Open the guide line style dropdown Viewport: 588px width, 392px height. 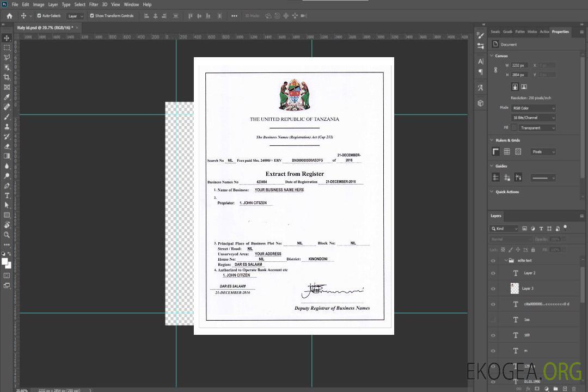pyautogui.click(x=543, y=178)
